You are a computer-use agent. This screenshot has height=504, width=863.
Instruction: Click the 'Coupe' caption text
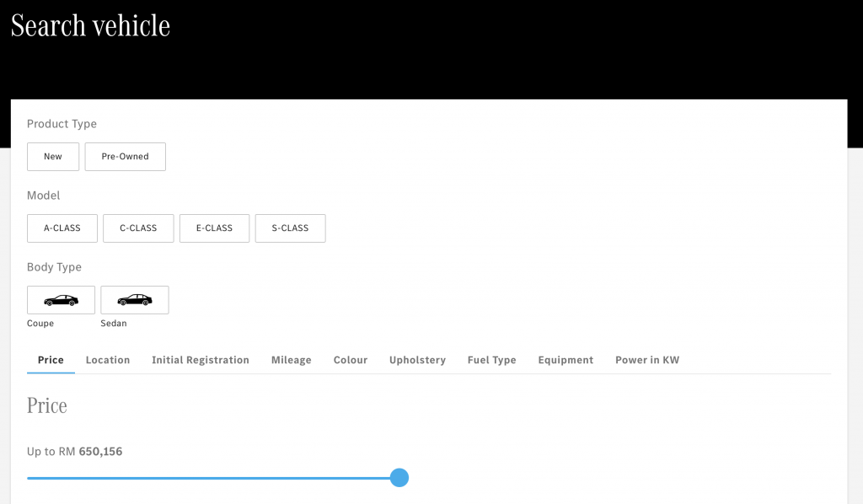coord(40,324)
